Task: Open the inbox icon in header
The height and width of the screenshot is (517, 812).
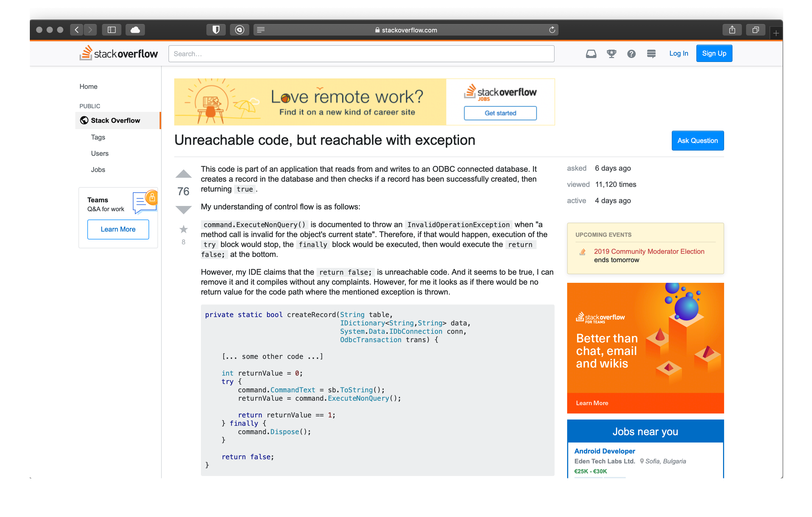Action: pyautogui.click(x=591, y=54)
